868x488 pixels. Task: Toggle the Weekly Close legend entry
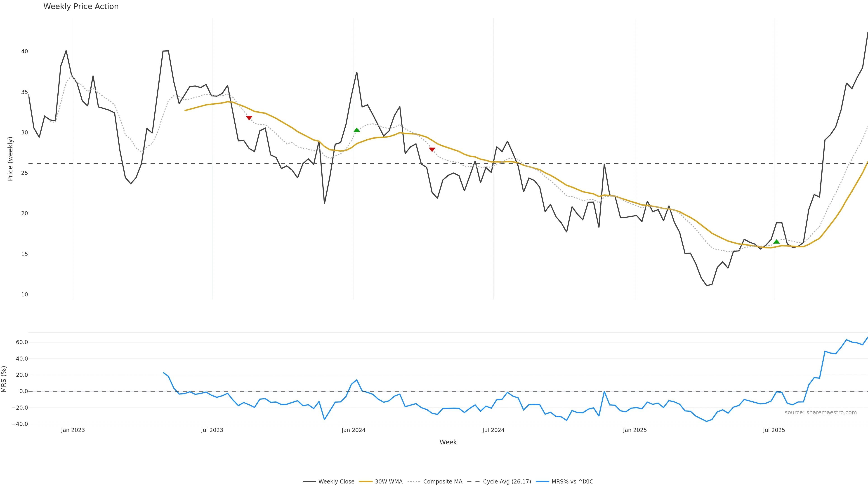[336, 482]
